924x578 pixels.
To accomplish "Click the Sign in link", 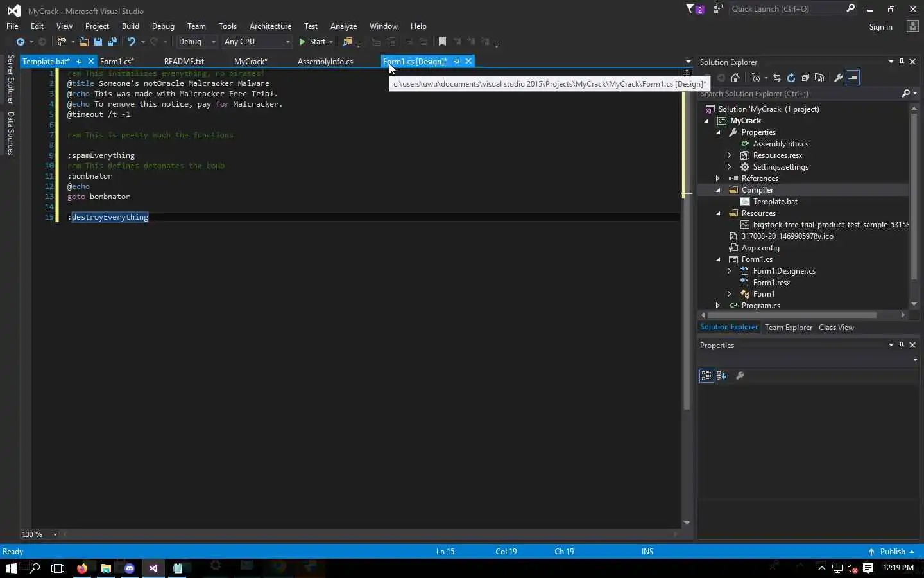I will click(x=880, y=27).
